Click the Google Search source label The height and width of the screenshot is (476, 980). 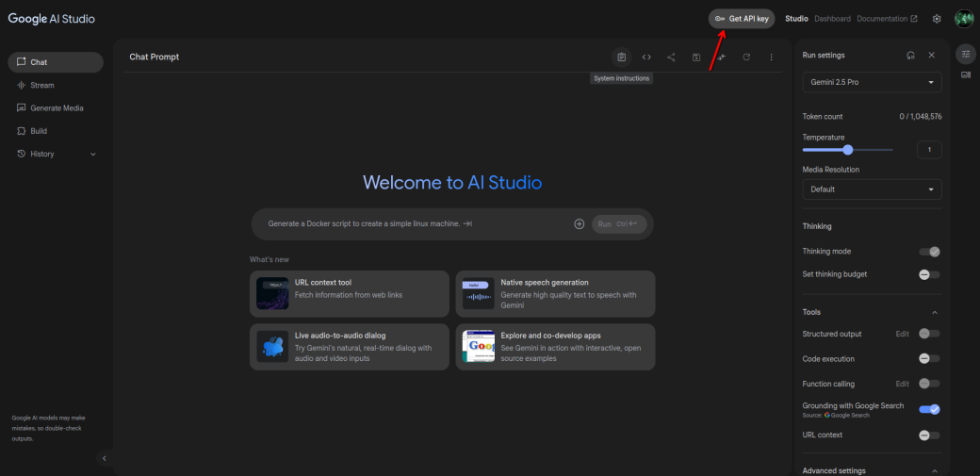pyautogui.click(x=847, y=416)
